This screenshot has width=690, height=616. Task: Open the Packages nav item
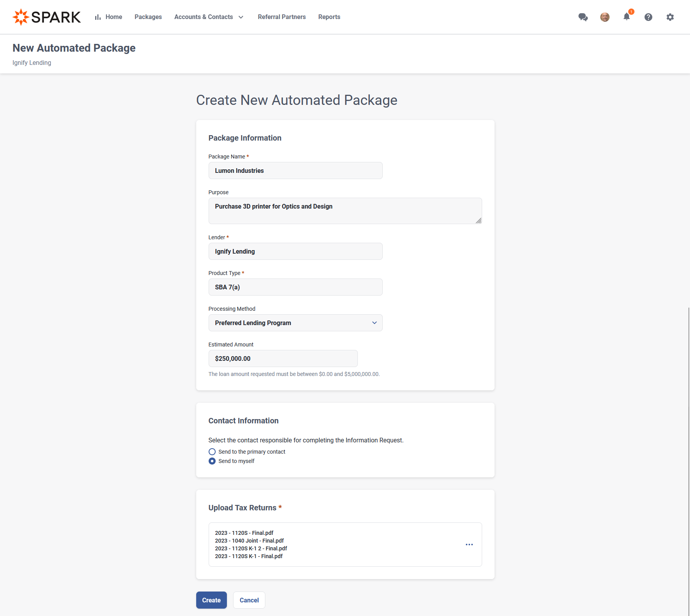coord(148,17)
